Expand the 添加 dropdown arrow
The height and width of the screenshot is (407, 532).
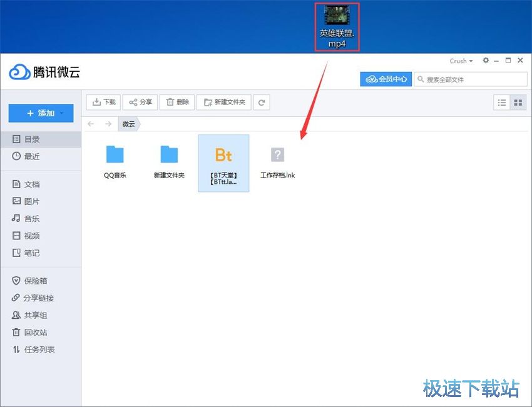[62, 113]
